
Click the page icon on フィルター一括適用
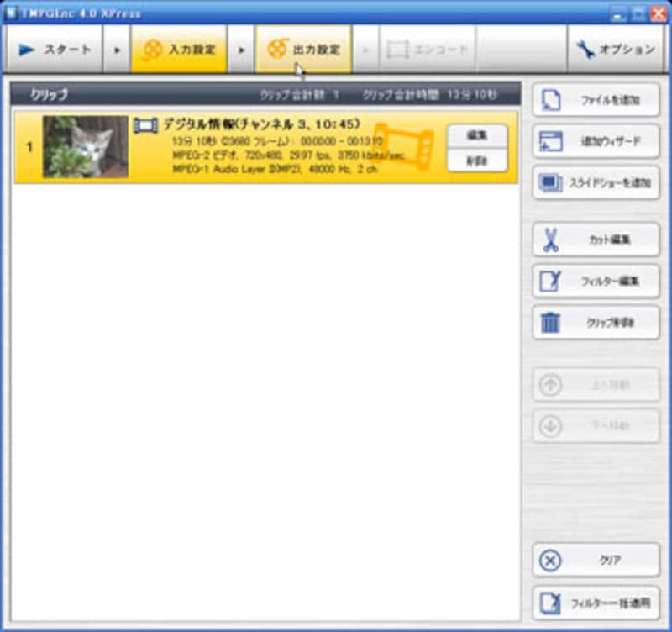click(550, 603)
